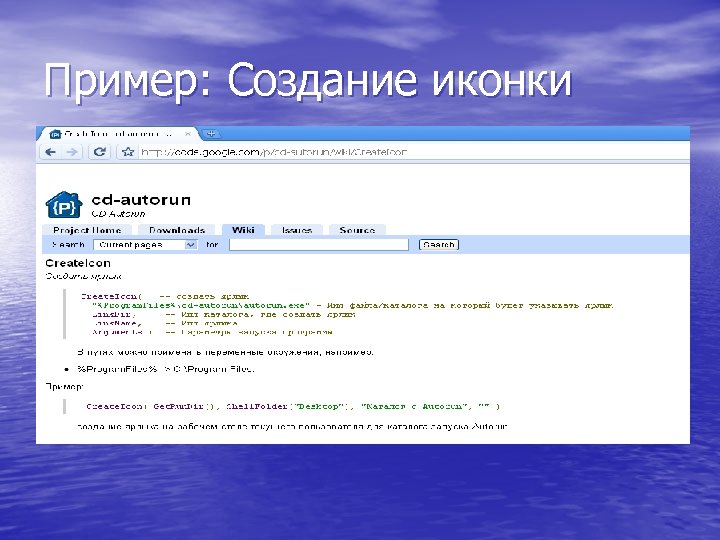720x540 pixels.
Task: Reload the page with the refresh icon
Action: coord(100,152)
